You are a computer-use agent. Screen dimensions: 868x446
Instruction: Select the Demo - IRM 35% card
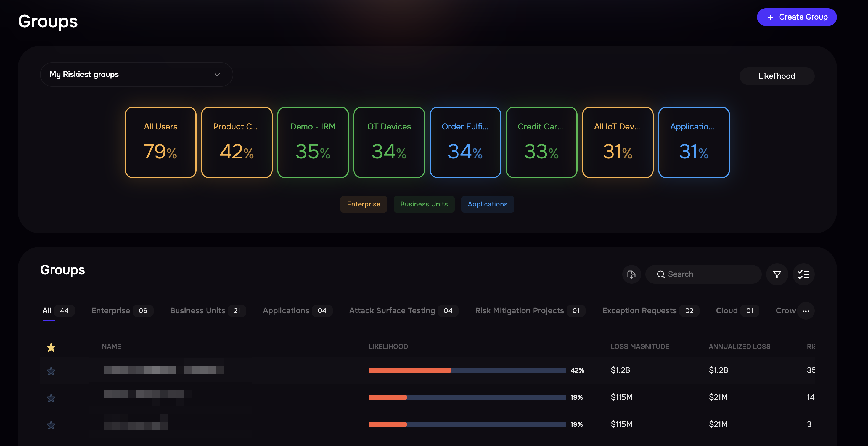click(x=313, y=142)
